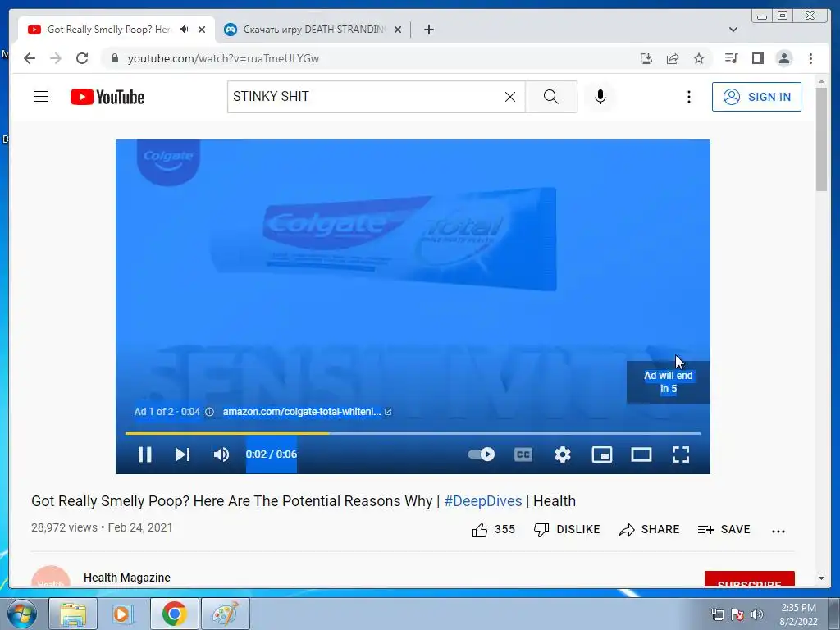Skip to next video button
The height and width of the screenshot is (630, 840).
click(183, 454)
